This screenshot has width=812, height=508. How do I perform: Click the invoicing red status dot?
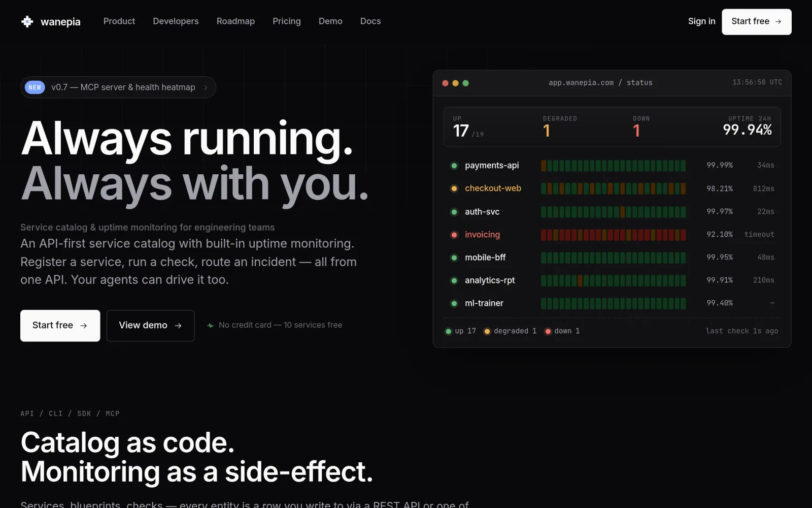[454, 235]
